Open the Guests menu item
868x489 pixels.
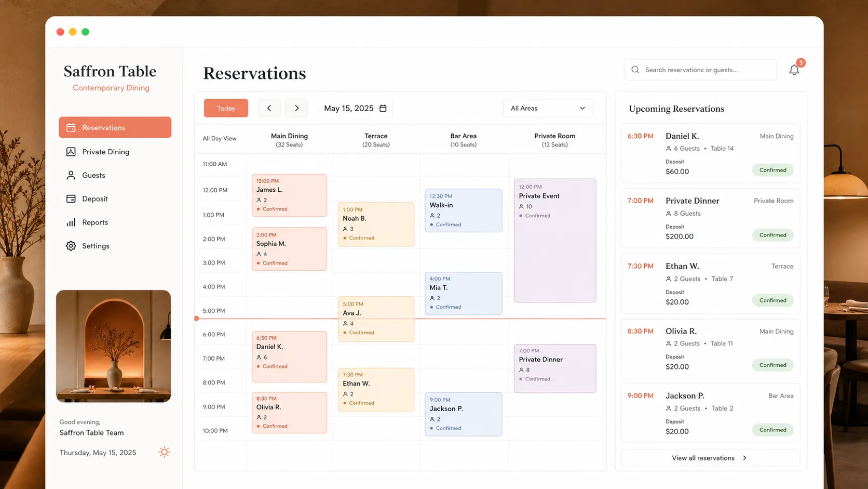pos(115,175)
